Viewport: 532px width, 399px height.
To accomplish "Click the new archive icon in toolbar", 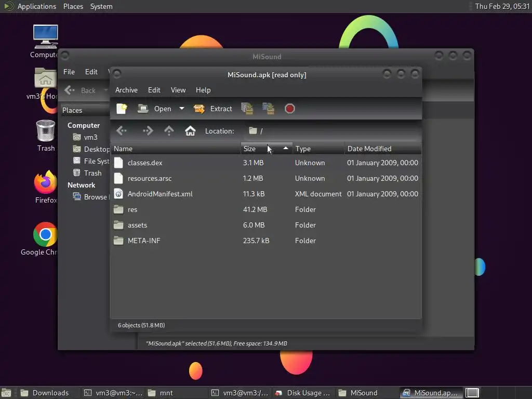I will (122, 109).
